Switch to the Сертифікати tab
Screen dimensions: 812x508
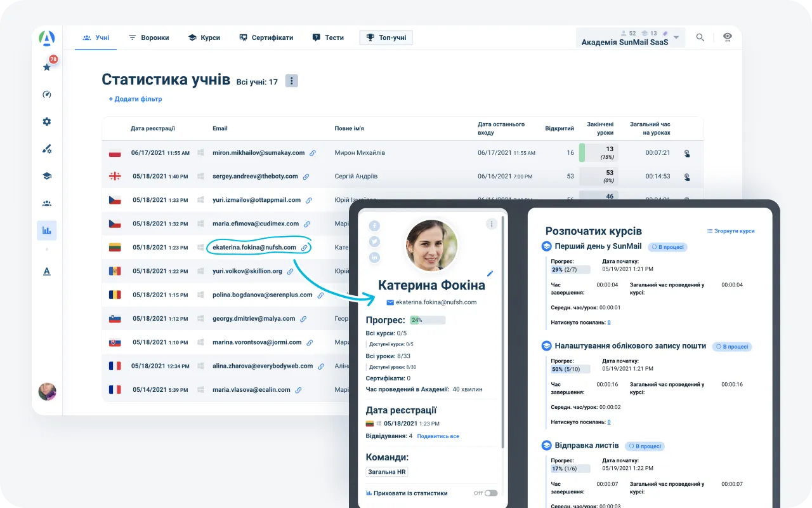(x=266, y=37)
